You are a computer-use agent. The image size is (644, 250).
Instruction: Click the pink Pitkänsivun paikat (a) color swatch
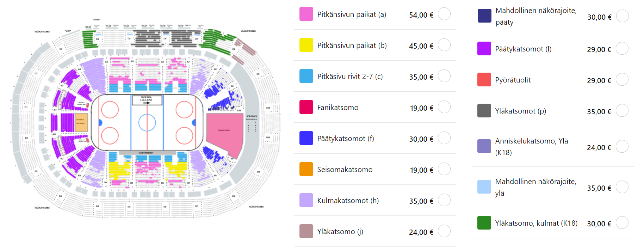point(306,14)
